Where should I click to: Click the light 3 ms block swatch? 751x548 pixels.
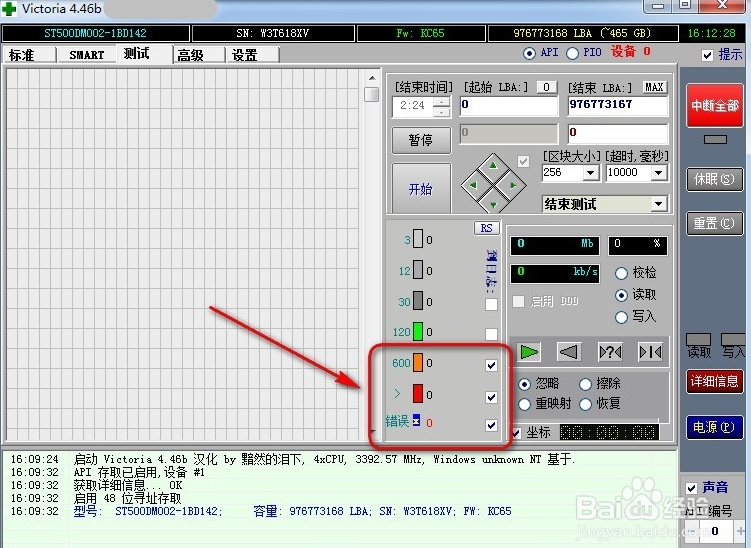pos(418,239)
